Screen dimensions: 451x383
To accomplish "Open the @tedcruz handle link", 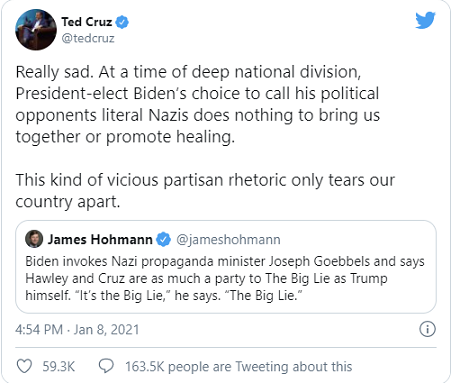I will [x=88, y=38].
